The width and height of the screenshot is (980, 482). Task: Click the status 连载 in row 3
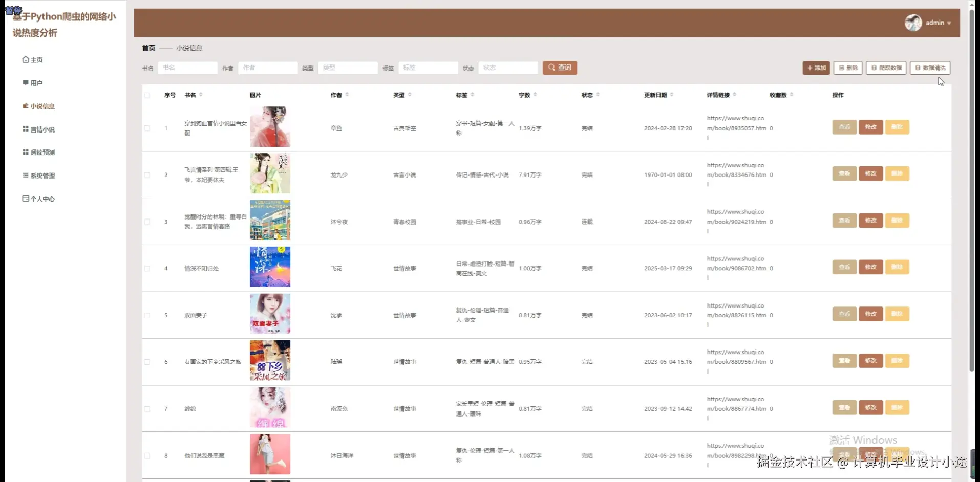[587, 222]
